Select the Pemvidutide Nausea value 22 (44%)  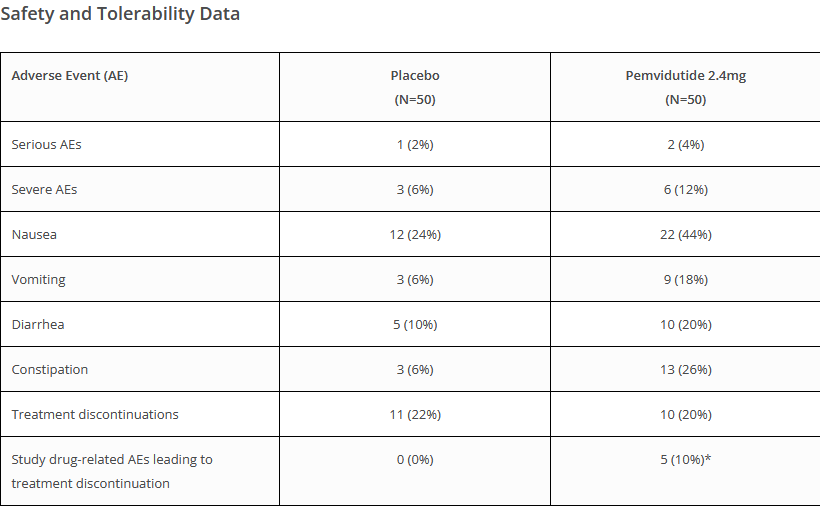(686, 235)
